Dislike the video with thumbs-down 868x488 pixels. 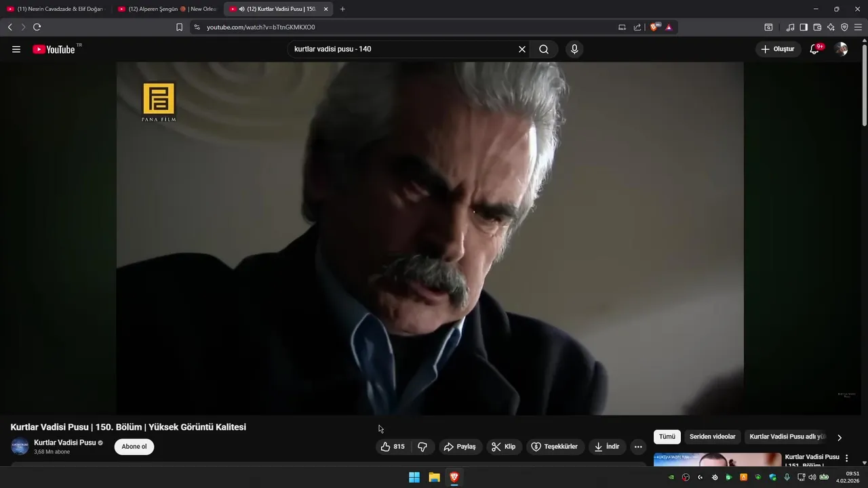point(422,447)
